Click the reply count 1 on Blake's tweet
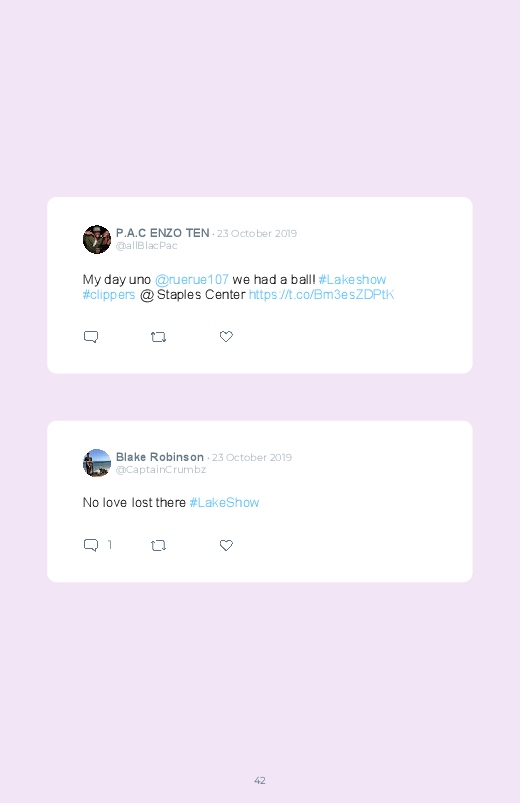The width and height of the screenshot is (520, 803). (x=110, y=545)
